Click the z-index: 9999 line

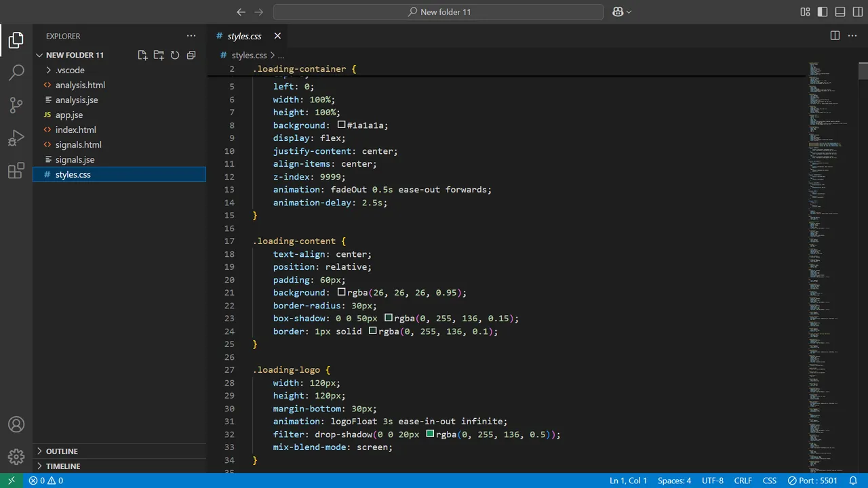(x=309, y=177)
